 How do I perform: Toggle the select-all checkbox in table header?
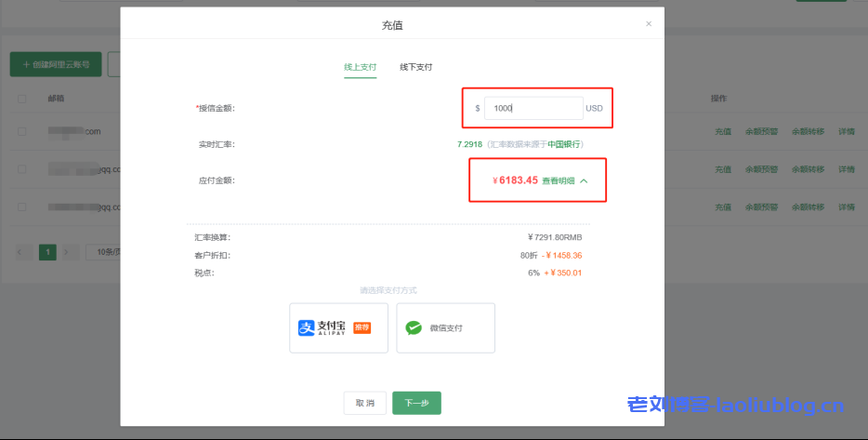point(21,99)
